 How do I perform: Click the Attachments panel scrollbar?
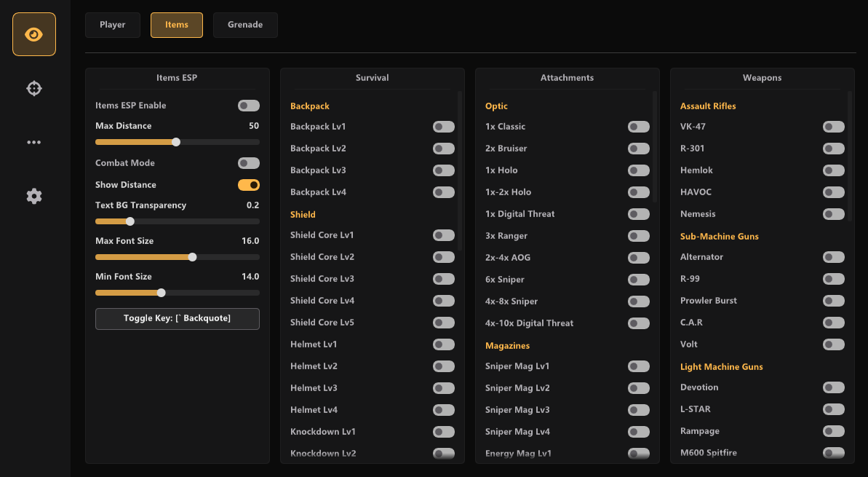pyautogui.click(x=655, y=147)
